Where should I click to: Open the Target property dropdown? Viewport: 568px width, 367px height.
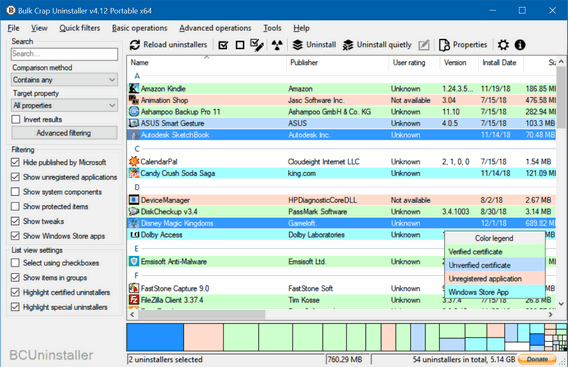[64, 105]
